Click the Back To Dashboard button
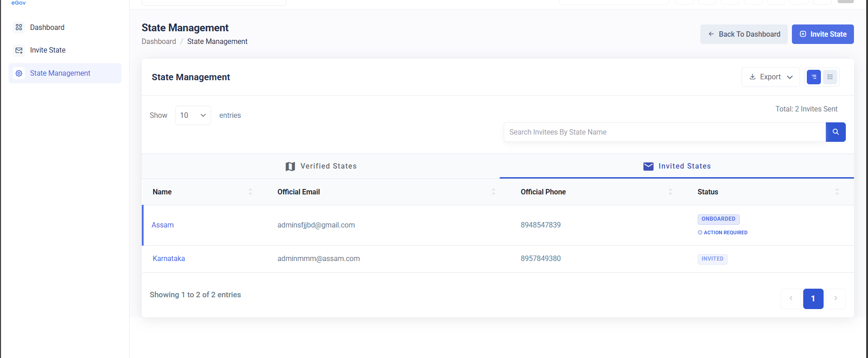Viewport: 868px width, 358px height. pyautogui.click(x=744, y=34)
